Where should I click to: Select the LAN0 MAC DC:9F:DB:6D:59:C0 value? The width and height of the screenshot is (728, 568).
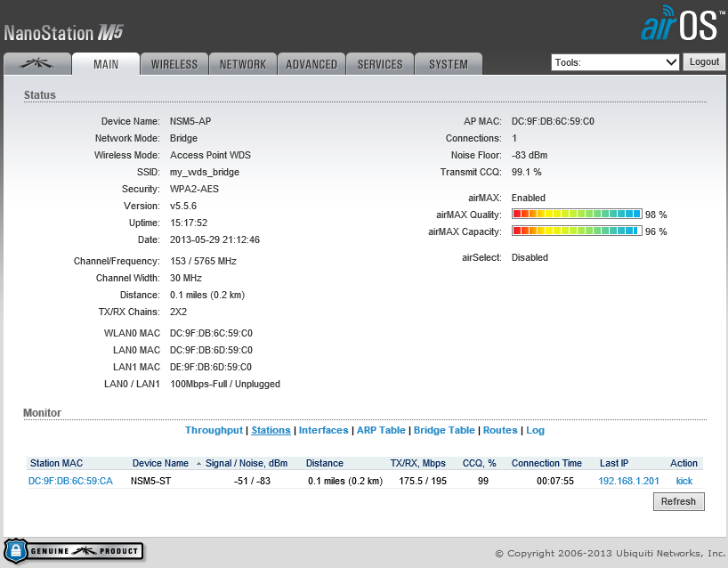[x=211, y=350]
